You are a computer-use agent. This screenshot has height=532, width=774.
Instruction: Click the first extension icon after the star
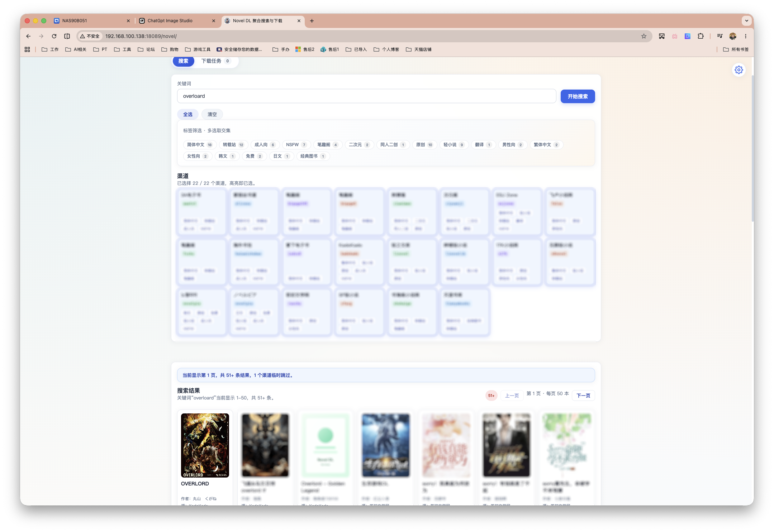pos(662,36)
